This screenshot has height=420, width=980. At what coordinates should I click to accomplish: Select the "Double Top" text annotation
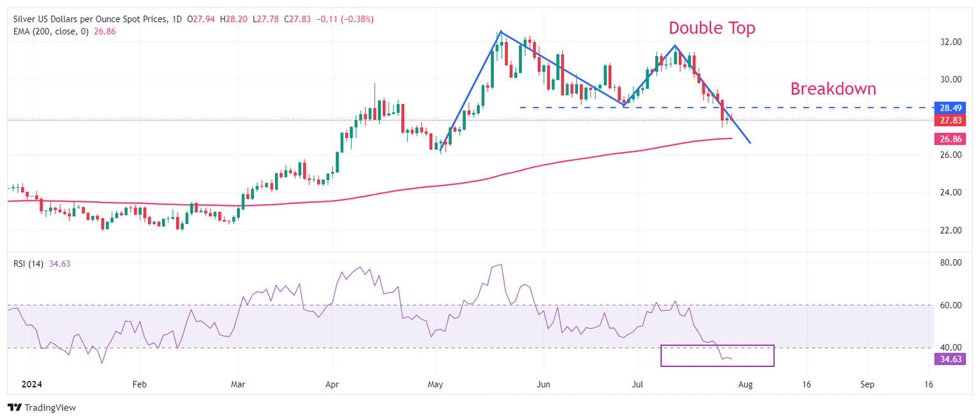point(711,28)
